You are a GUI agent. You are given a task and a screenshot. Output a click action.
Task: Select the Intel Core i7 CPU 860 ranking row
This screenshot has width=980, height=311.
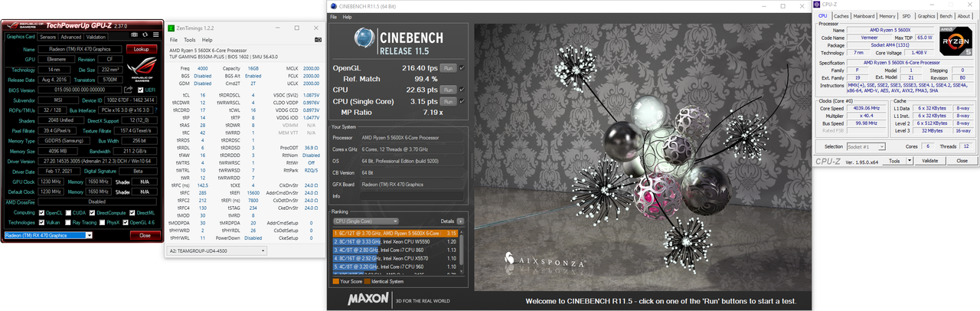(x=395, y=250)
